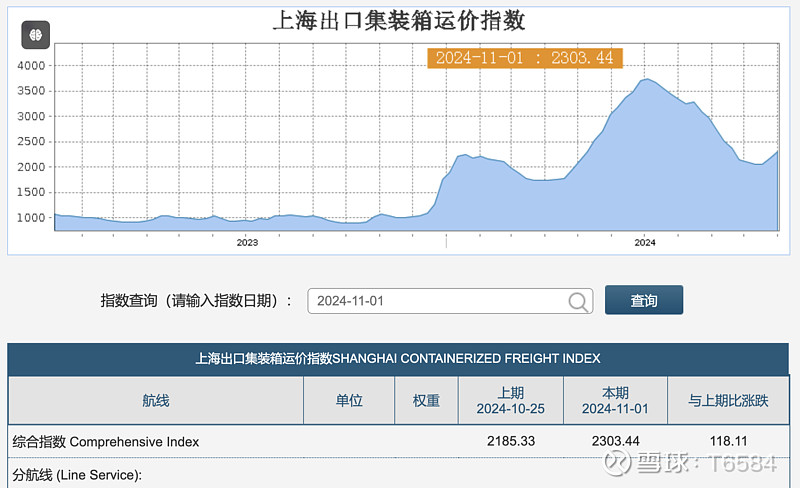The width and height of the screenshot is (800, 488).
Task: Click the 3500 y-axis label
Action: 31,91
